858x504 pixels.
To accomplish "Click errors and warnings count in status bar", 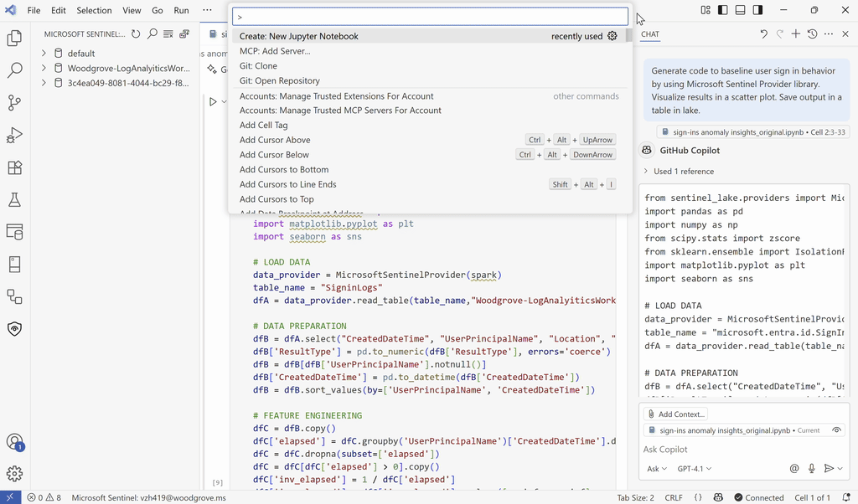I will [x=44, y=497].
